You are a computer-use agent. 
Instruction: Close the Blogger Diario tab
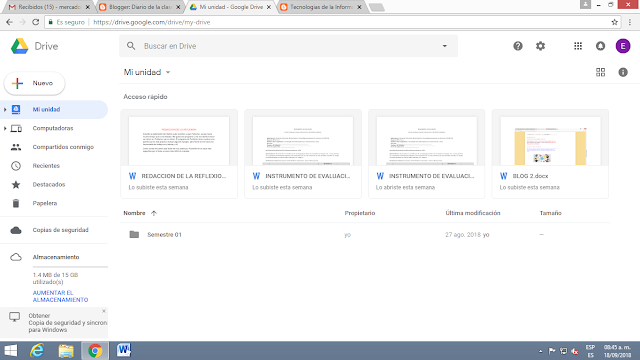coord(178,7)
